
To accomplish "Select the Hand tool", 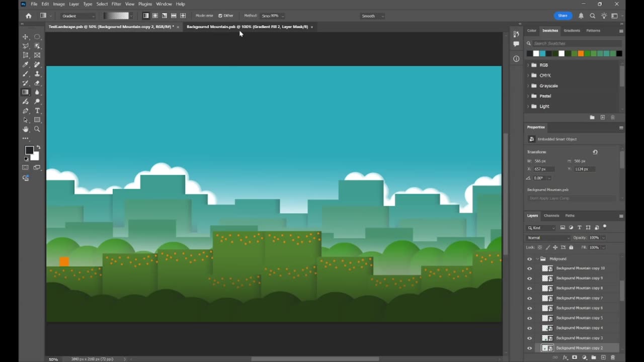I will click(x=26, y=129).
